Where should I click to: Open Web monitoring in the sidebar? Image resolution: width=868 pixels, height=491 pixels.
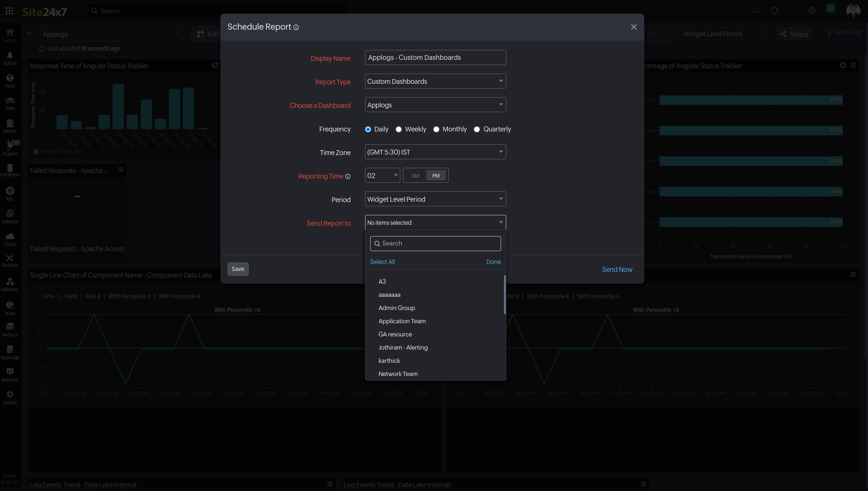pos(10,81)
